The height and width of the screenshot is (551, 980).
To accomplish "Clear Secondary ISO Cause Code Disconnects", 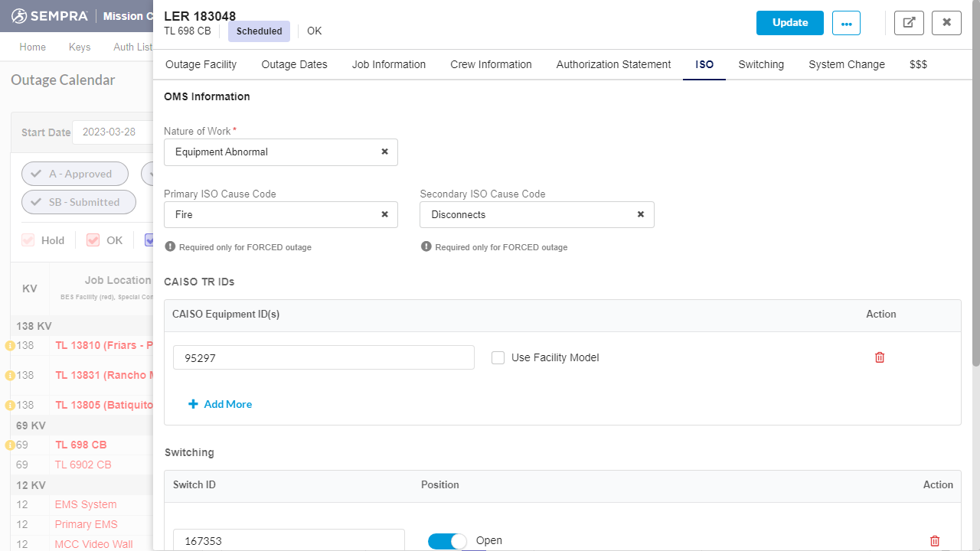I will (x=641, y=214).
